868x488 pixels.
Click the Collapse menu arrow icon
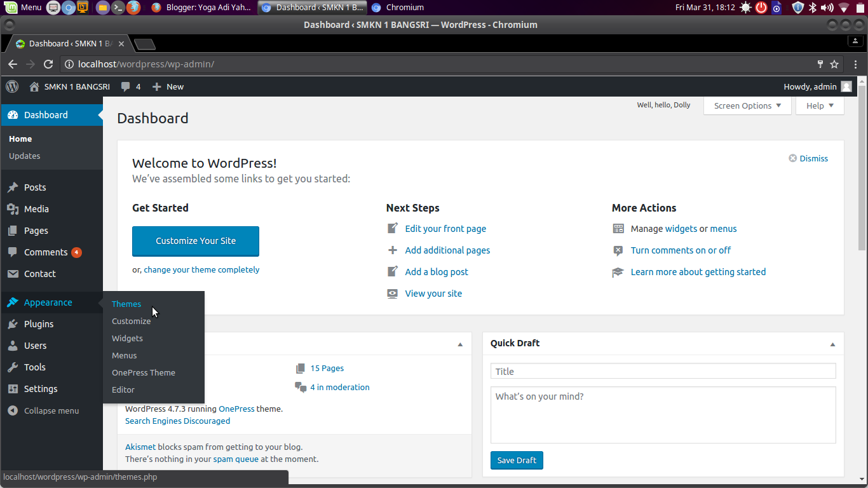13,410
